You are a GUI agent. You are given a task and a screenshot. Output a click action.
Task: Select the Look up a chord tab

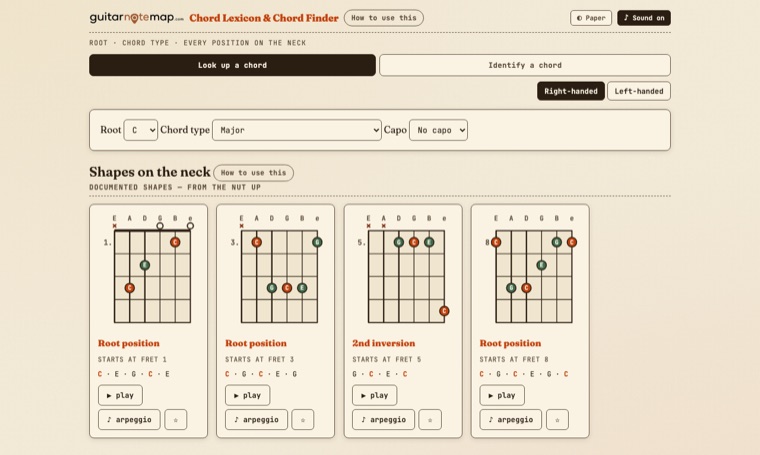(x=232, y=65)
